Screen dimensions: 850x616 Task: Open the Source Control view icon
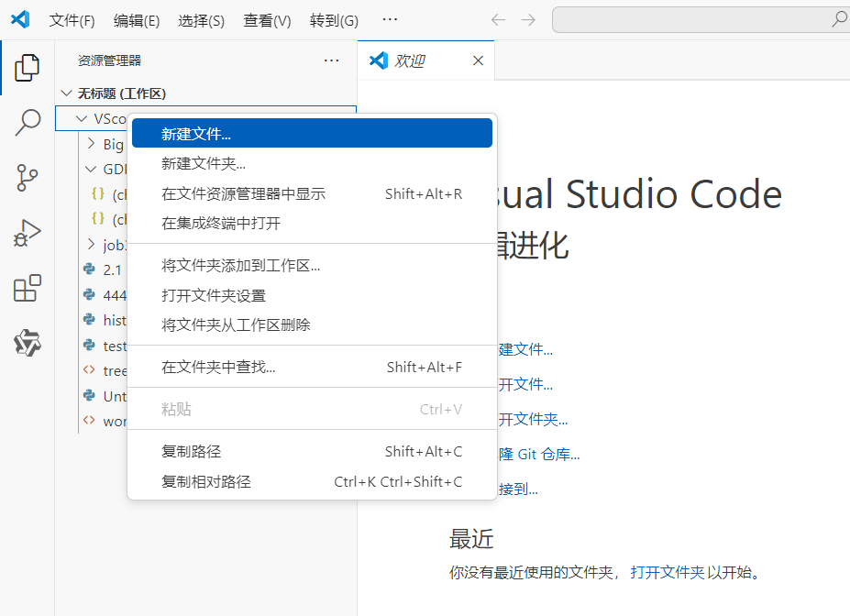coord(28,178)
